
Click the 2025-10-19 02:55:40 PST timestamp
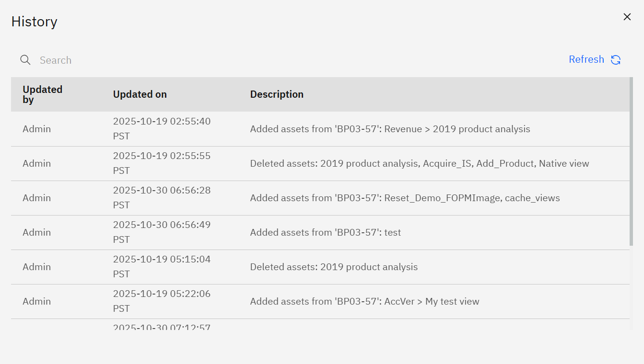[162, 128]
